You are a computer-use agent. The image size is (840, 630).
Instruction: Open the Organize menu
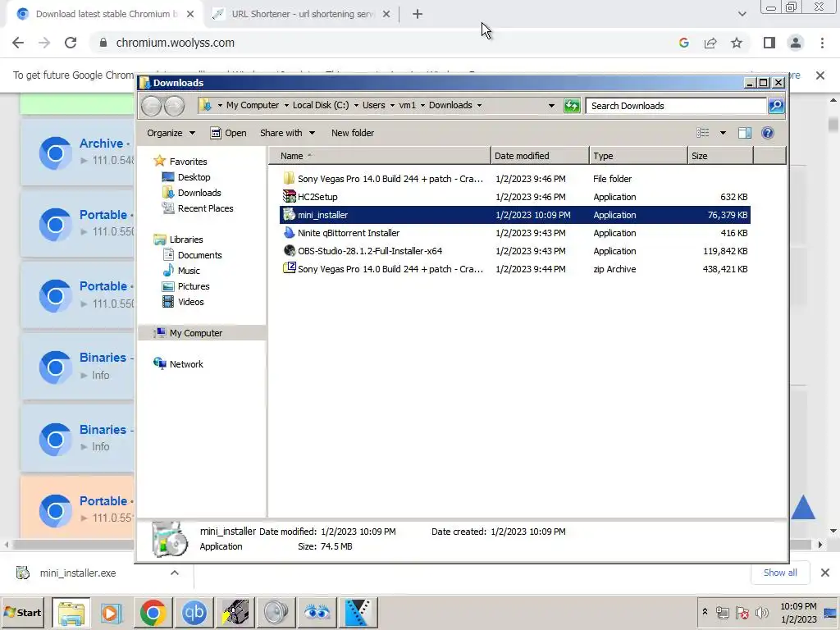pyautogui.click(x=171, y=133)
